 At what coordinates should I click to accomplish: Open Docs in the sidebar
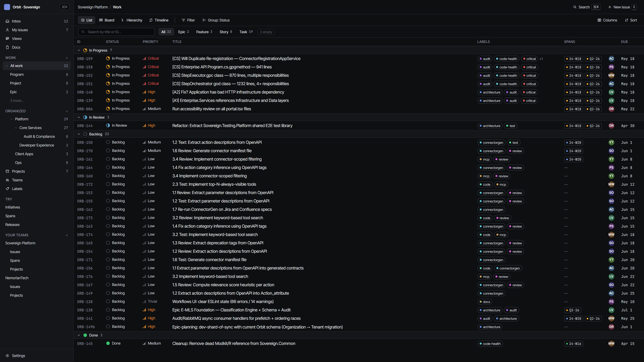pos(37,47)
